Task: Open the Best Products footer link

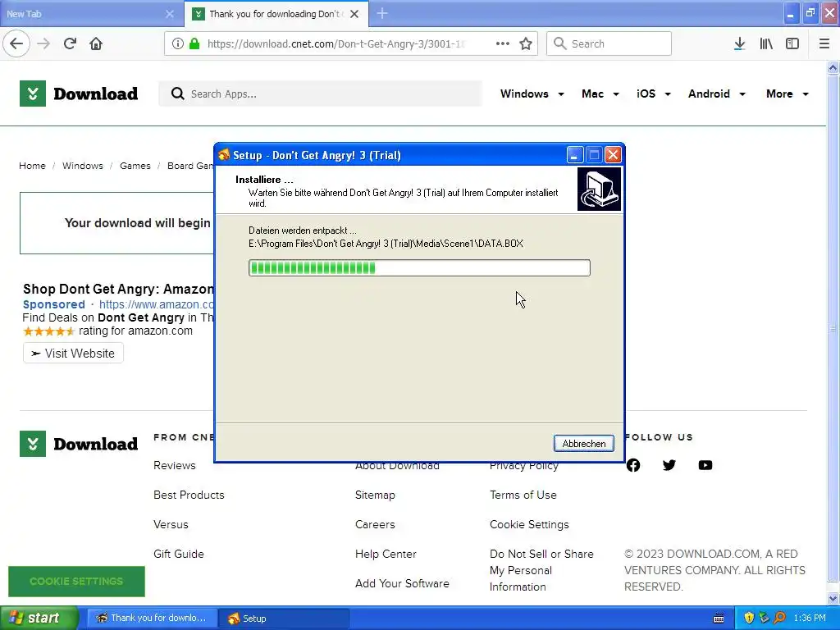Action: [x=189, y=495]
